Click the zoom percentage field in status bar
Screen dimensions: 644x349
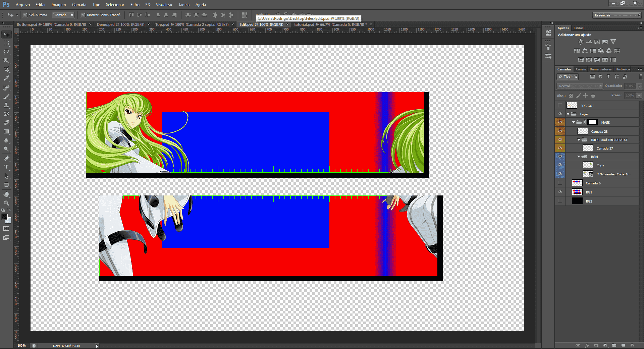point(22,346)
